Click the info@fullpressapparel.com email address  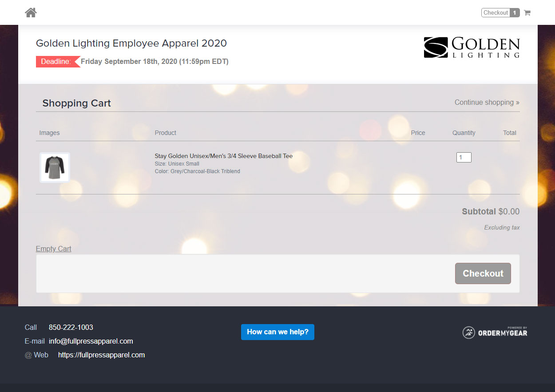91,341
